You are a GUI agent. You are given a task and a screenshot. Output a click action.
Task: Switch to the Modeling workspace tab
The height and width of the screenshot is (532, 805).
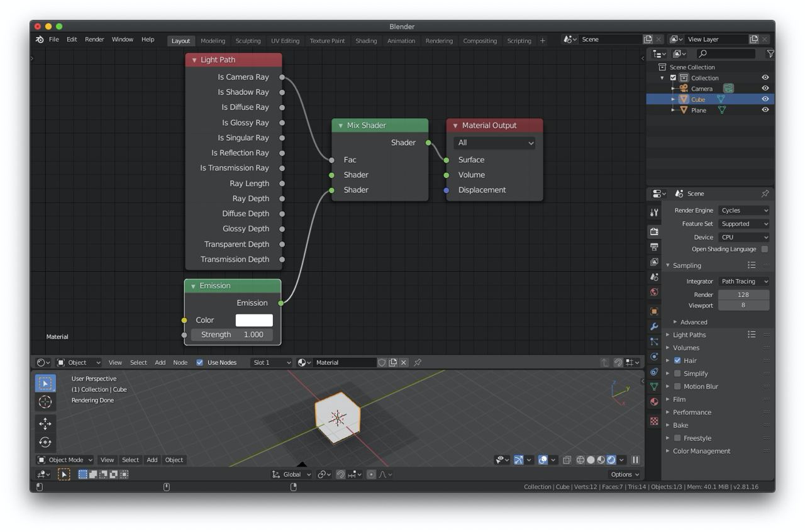(213, 41)
